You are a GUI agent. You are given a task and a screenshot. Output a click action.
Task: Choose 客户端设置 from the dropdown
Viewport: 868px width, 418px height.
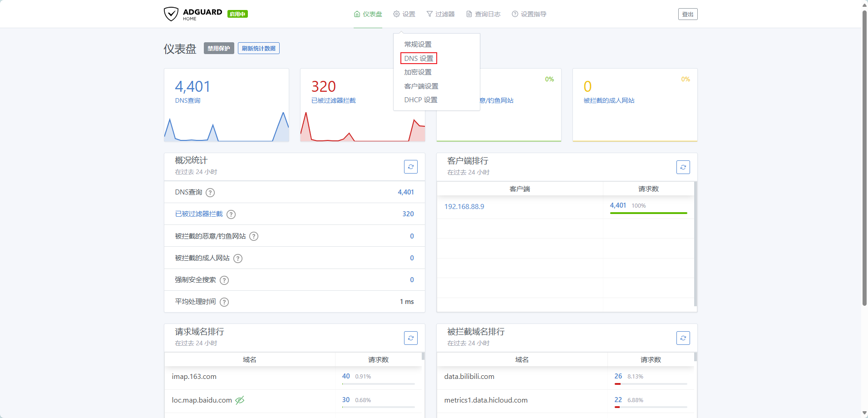click(x=421, y=86)
